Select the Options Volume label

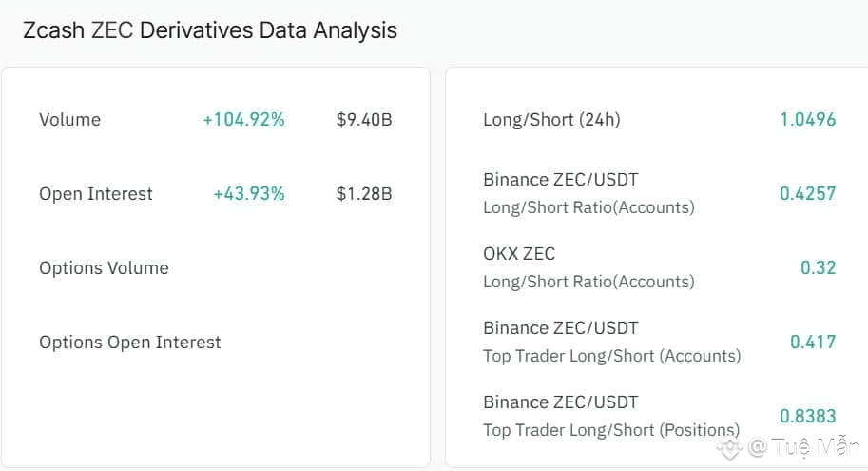point(104,268)
